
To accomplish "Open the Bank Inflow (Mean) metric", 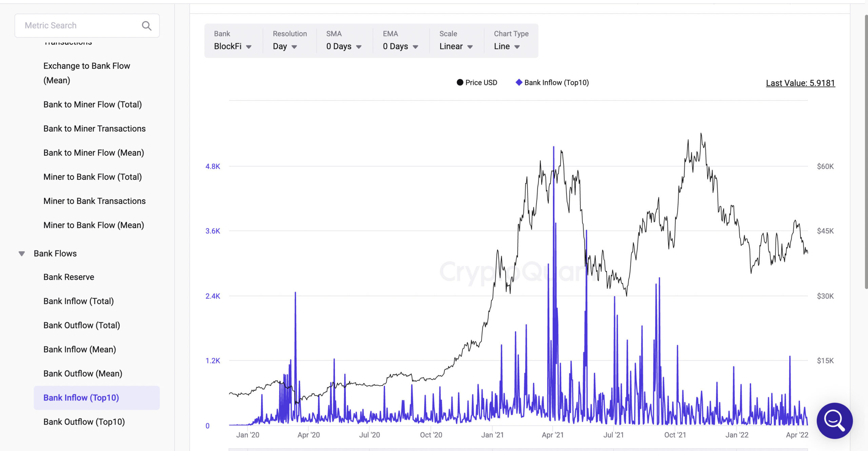I will [80, 349].
